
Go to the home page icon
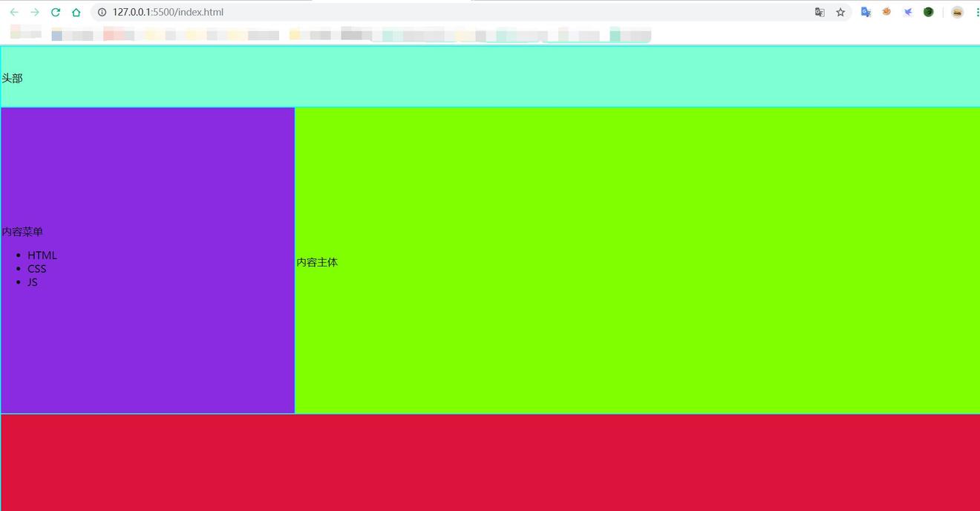tap(76, 12)
